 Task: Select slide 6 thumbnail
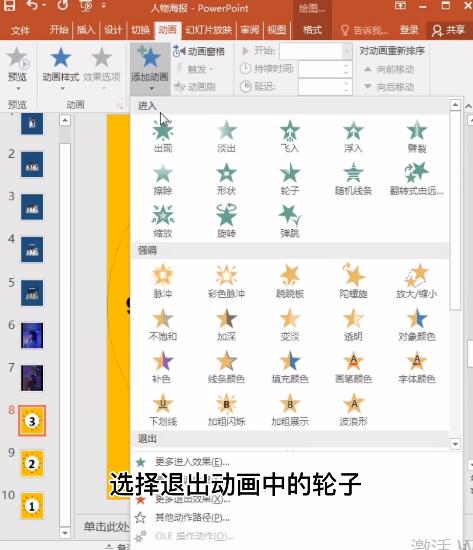click(32, 335)
